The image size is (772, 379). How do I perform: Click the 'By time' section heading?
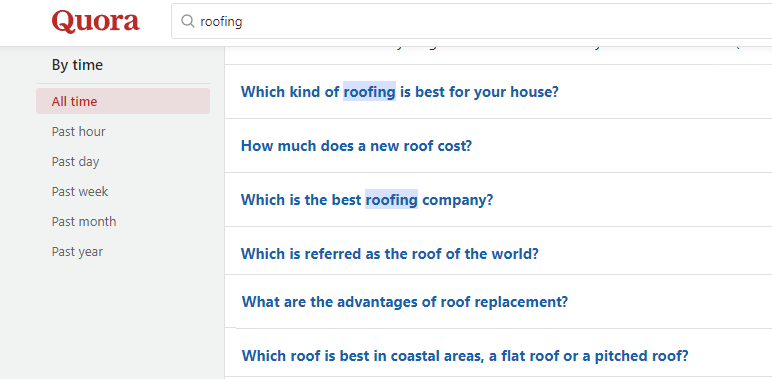click(77, 65)
